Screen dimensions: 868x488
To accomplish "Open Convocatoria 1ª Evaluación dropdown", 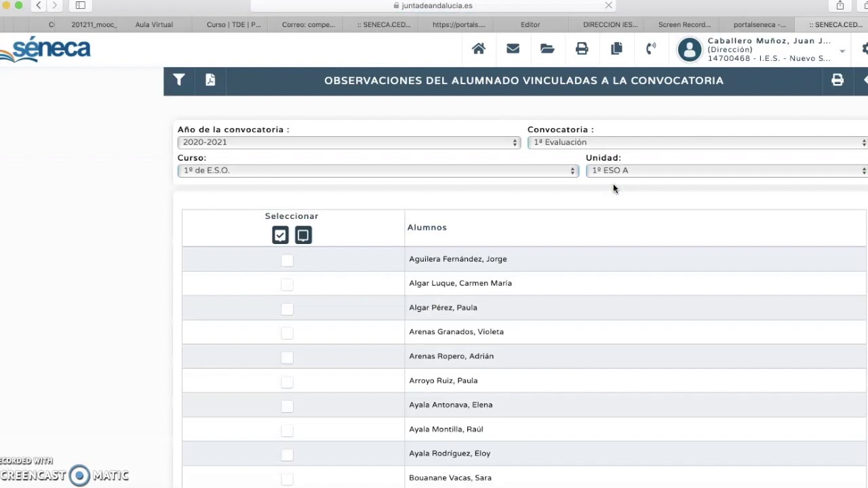I will 698,142.
